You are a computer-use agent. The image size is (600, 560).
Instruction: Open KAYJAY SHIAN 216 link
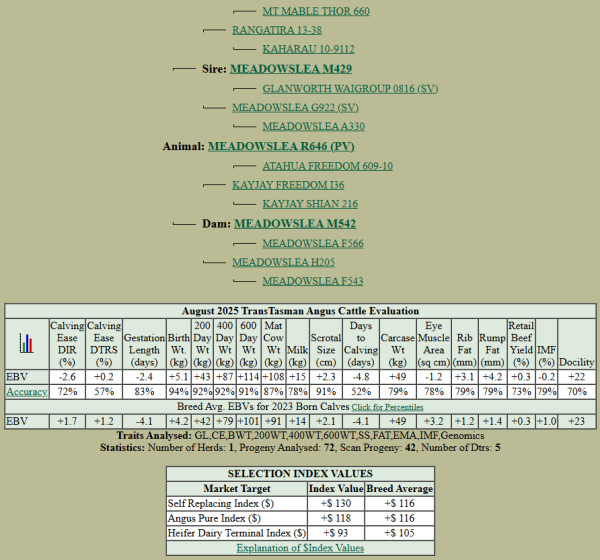pos(310,204)
